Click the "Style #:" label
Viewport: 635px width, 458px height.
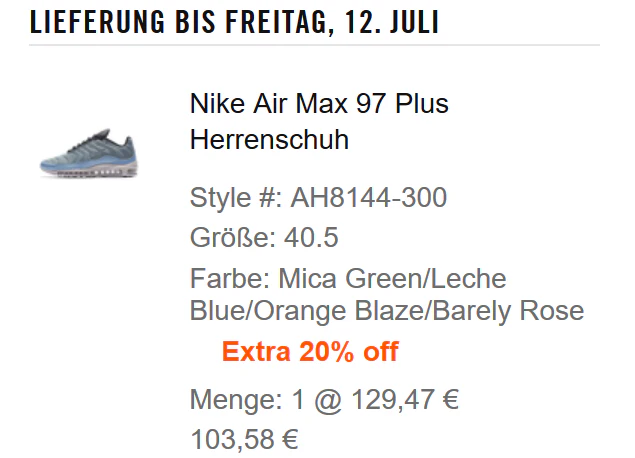click(236, 198)
